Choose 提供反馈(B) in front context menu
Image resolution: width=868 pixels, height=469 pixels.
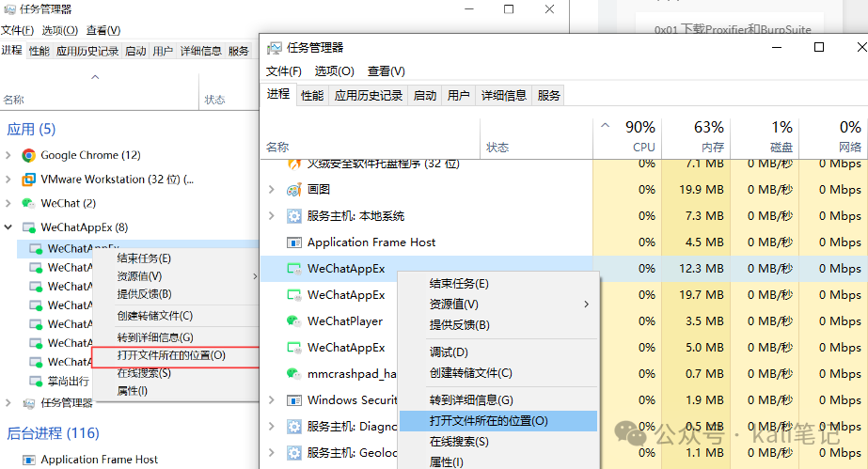tap(498, 325)
